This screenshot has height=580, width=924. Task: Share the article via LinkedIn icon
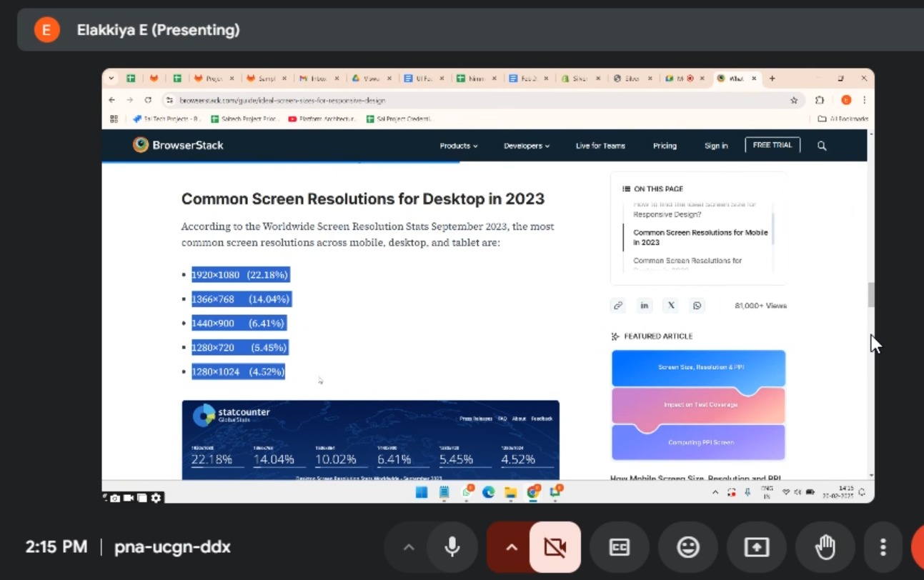[x=644, y=306]
